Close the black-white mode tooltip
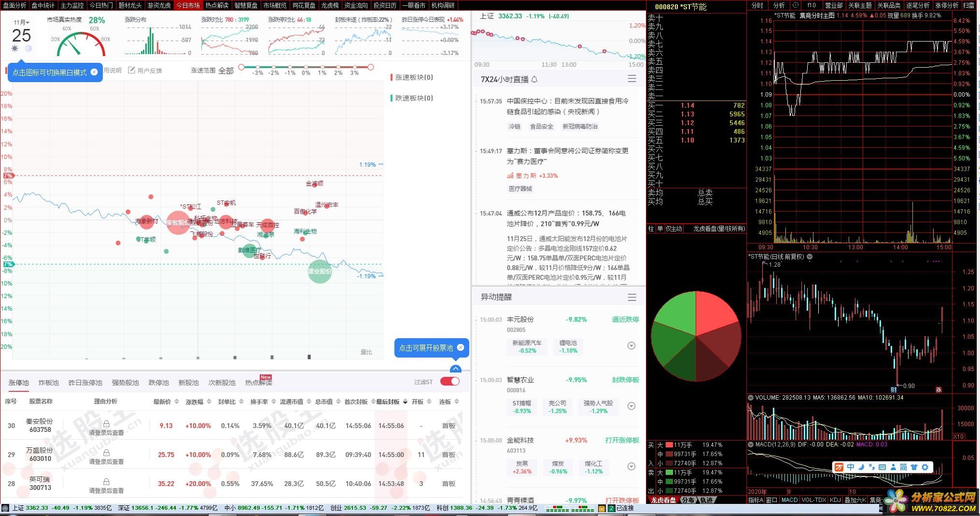The height and width of the screenshot is (516, 980). click(94, 72)
